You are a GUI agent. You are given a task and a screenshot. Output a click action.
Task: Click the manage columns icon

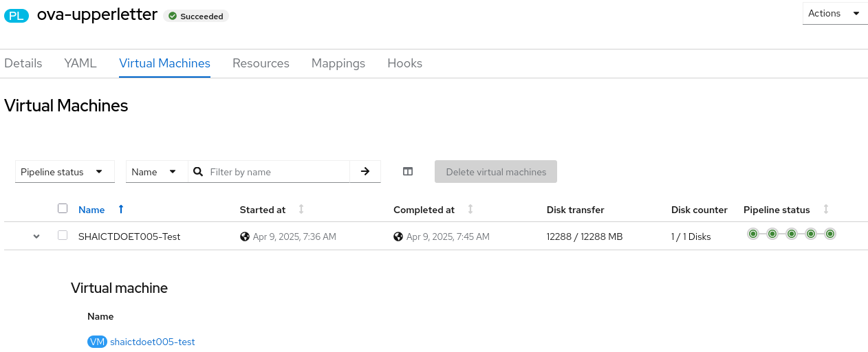click(x=408, y=172)
